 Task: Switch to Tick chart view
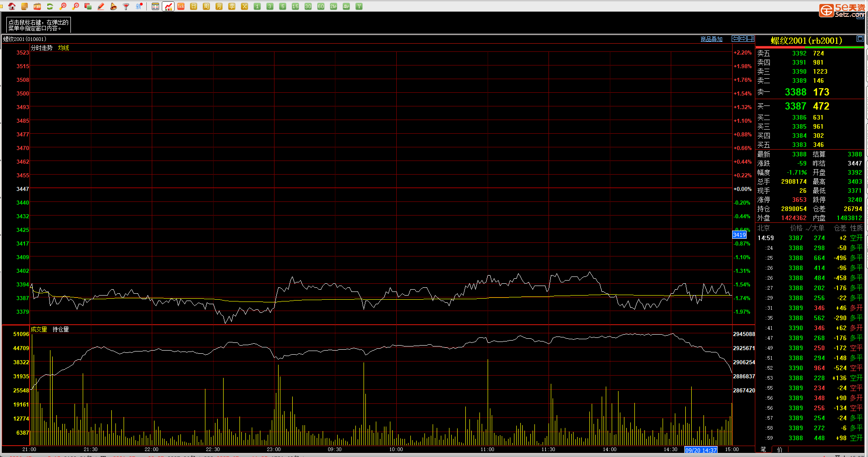pyautogui.click(x=181, y=6)
